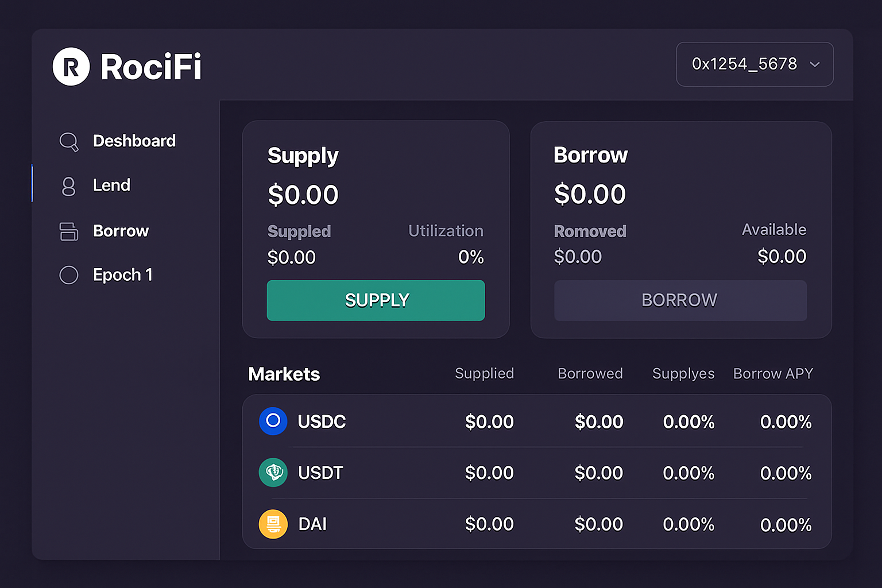Screen dimensions: 882x588
Task: Navigate to Deshboard in the sidebar
Action: 134,141
